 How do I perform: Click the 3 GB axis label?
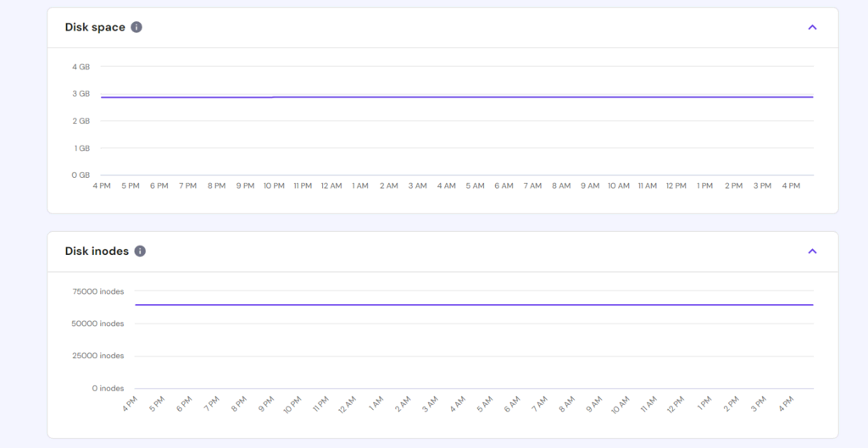(81, 93)
